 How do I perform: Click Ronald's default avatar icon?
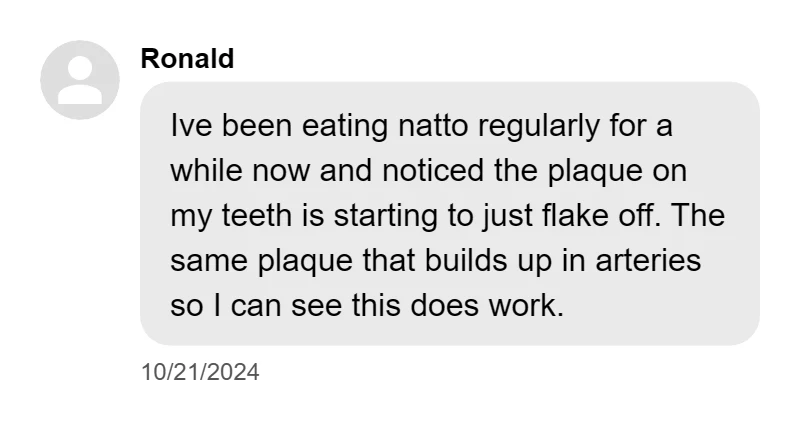click(80, 80)
